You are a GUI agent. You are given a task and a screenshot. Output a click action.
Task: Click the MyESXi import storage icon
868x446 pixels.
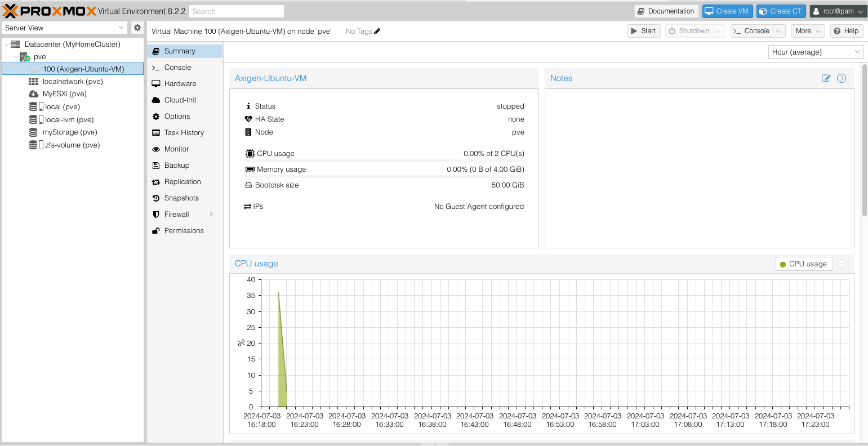33,94
